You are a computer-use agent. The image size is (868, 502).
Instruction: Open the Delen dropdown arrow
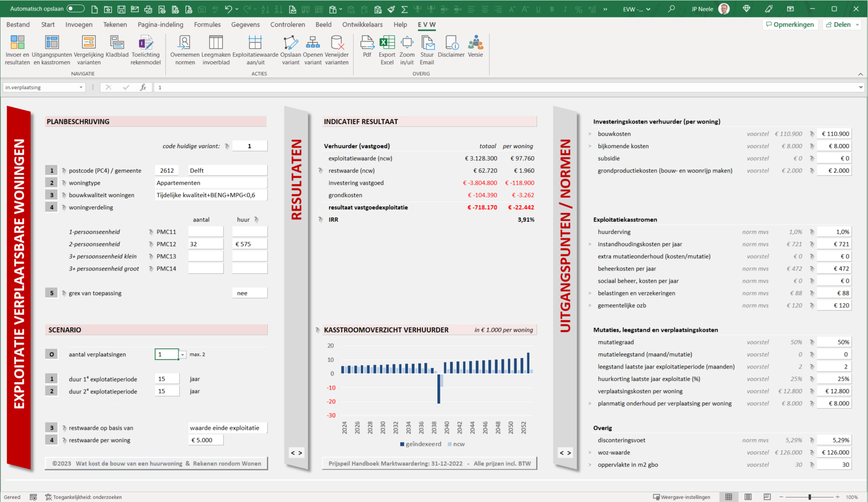[857, 25]
